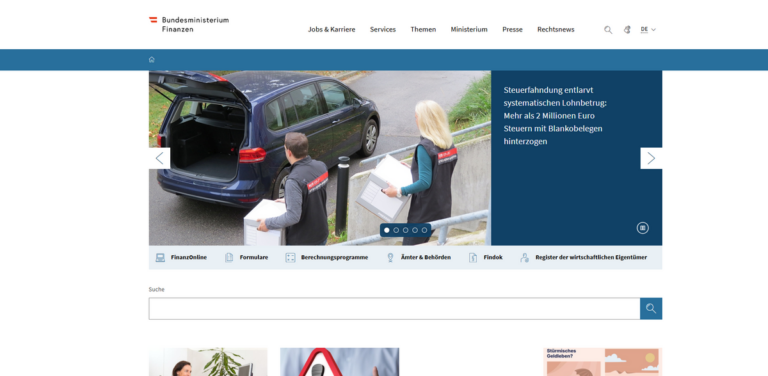Screen dimensions: 768x376
Task: Select the third carousel dot
Action: [x=406, y=230]
